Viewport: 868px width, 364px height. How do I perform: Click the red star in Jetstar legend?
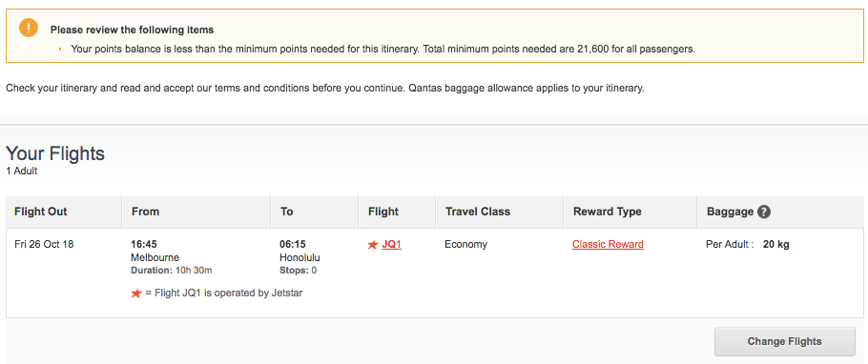tap(136, 293)
